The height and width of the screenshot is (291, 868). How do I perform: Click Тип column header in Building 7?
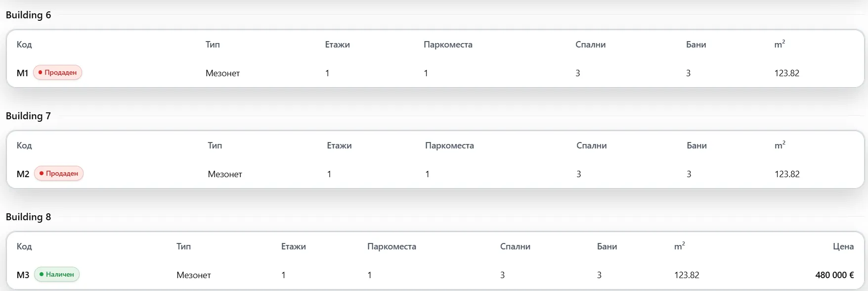click(x=215, y=145)
